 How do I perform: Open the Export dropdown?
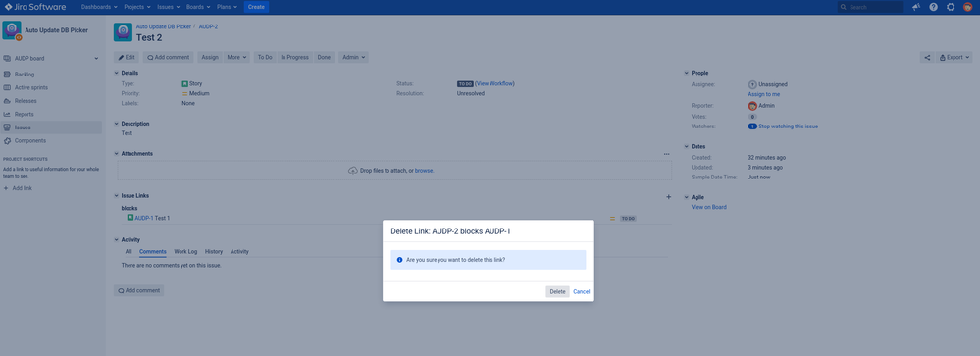(x=954, y=57)
